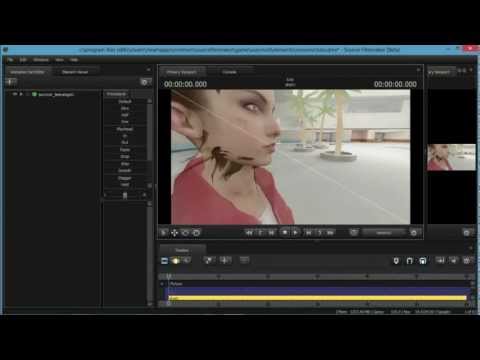Apply the One preset
The image size is (480, 360).
pos(125,122)
